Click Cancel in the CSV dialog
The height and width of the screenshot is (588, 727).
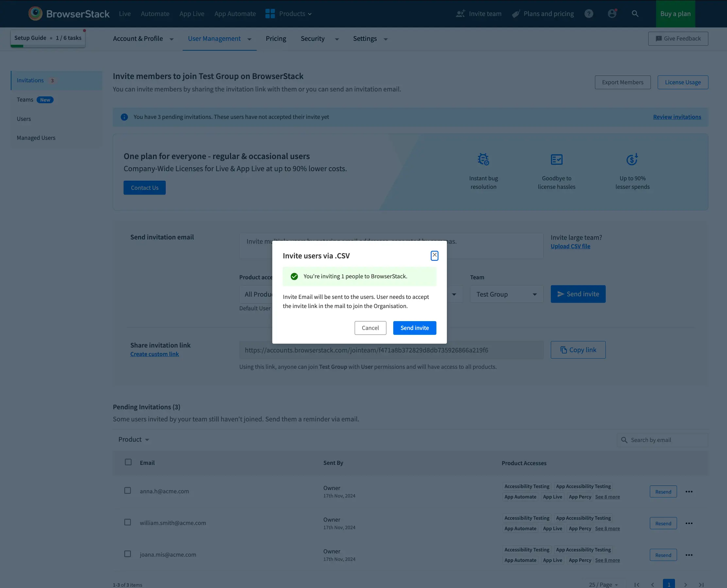370,328
